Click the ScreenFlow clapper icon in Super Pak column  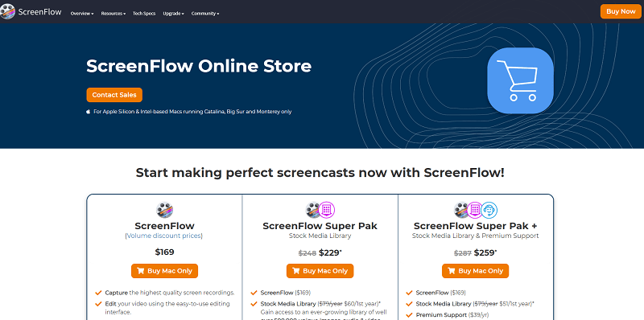pyautogui.click(x=313, y=210)
